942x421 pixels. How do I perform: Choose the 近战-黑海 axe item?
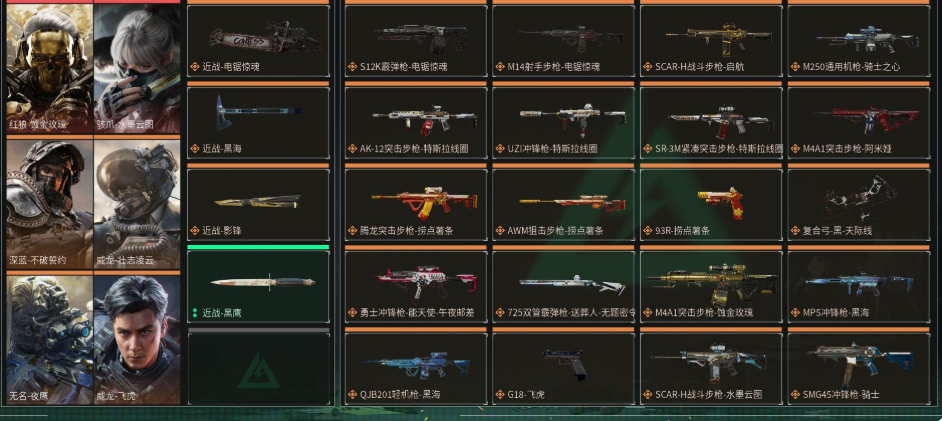(258, 123)
